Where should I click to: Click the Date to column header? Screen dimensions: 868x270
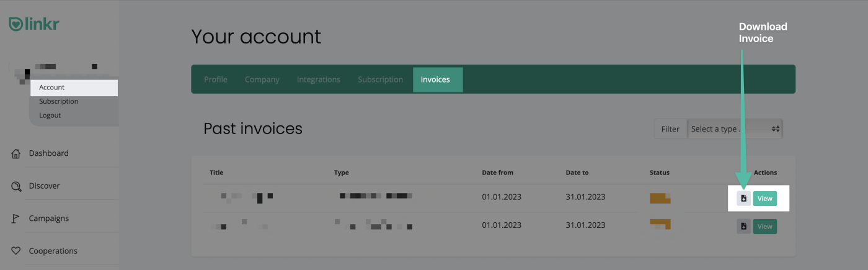[x=577, y=173]
